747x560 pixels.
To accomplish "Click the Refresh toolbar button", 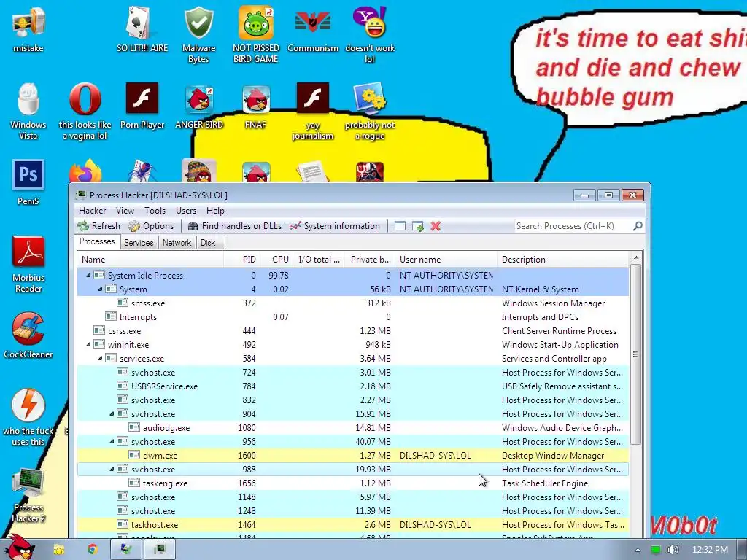I will [x=99, y=226].
